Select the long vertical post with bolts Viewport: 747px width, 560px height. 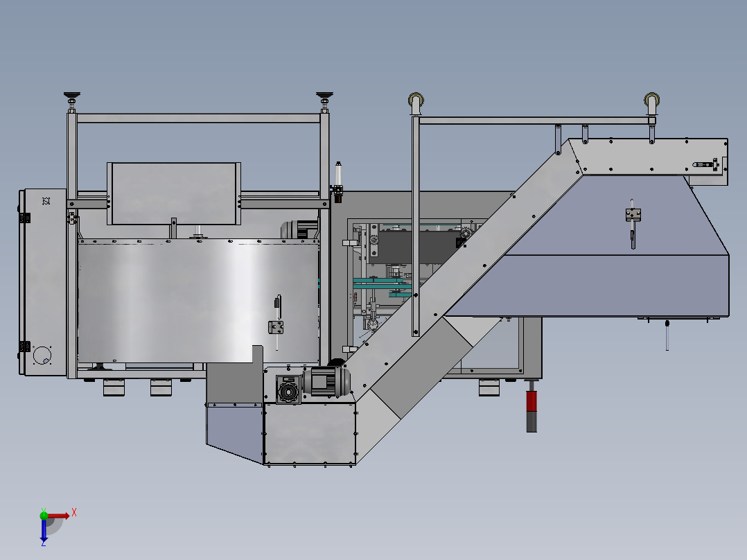pos(416,226)
